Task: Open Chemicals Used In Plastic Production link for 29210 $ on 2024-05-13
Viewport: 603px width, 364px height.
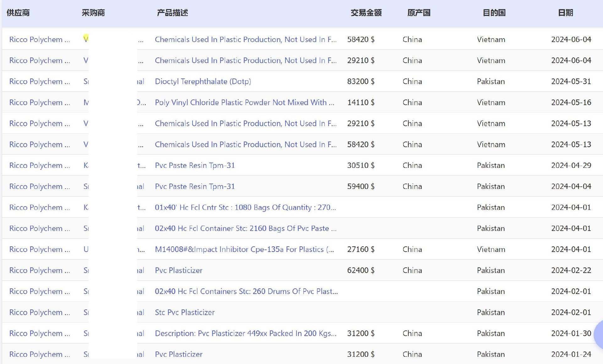Action: tap(246, 124)
